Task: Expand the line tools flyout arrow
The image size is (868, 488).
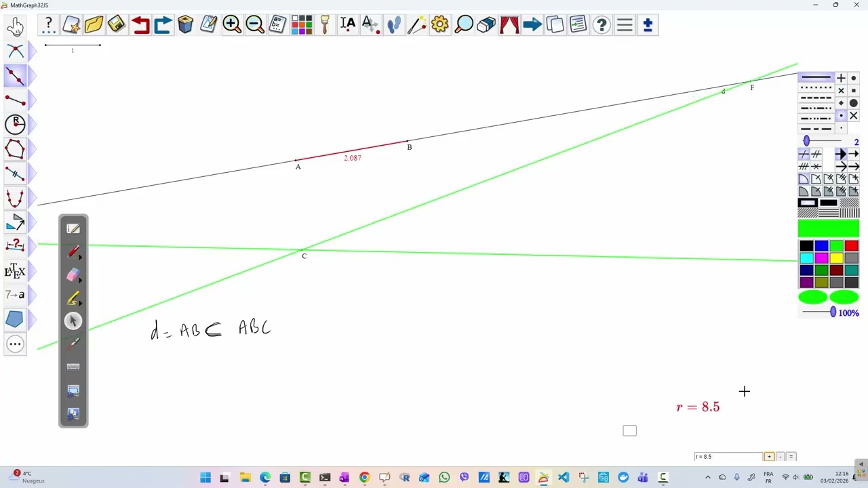Action: [x=32, y=76]
